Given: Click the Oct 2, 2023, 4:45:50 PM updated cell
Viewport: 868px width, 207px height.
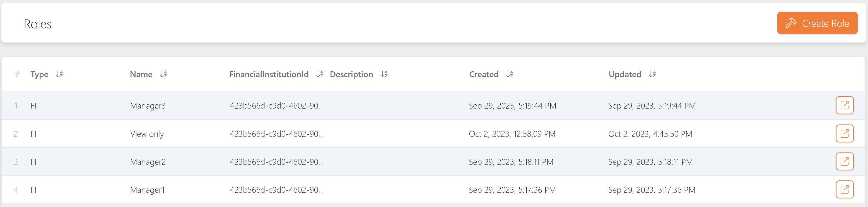Looking at the screenshot, I should pyautogui.click(x=650, y=134).
